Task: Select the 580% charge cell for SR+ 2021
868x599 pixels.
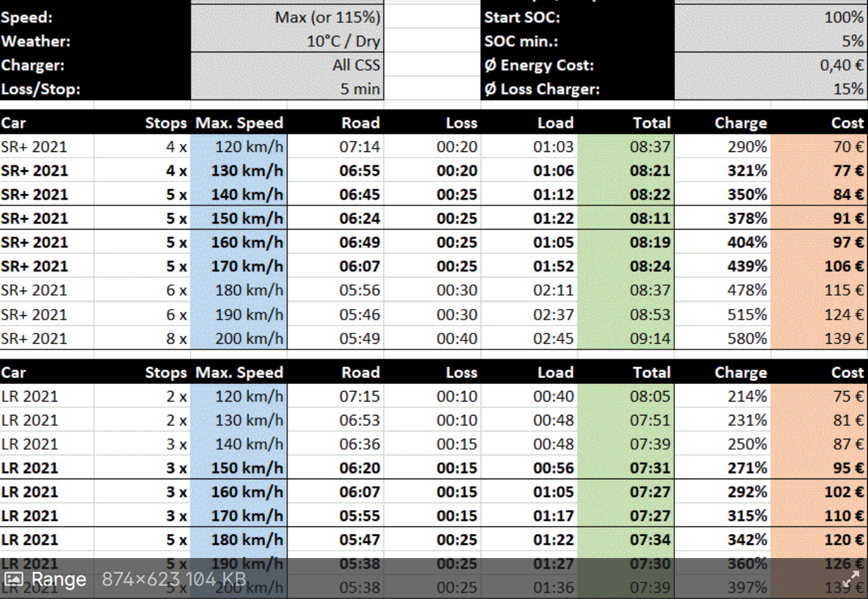Action: (747, 339)
